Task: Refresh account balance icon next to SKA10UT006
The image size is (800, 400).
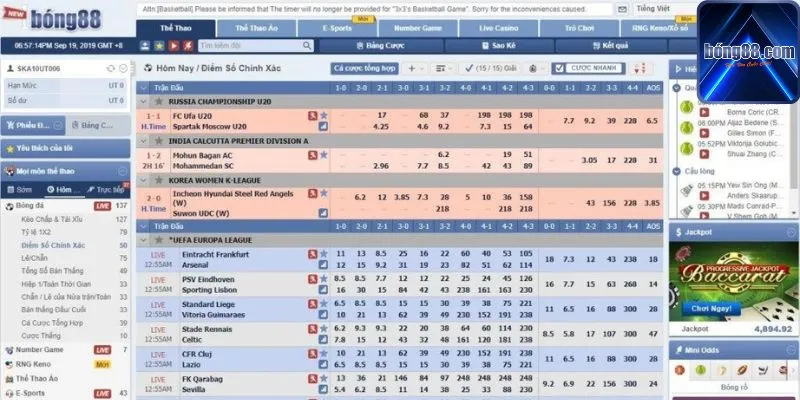Action: (x=110, y=68)
